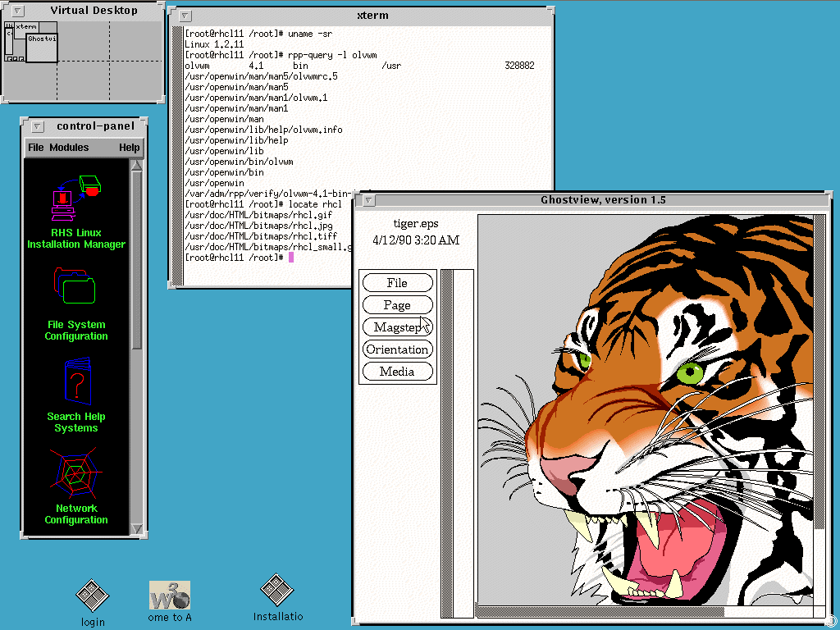Open the Page menu button in Ghostview
Image resolution: width=840 pixels, height=630 pixels.
click(x=398, y=305)
